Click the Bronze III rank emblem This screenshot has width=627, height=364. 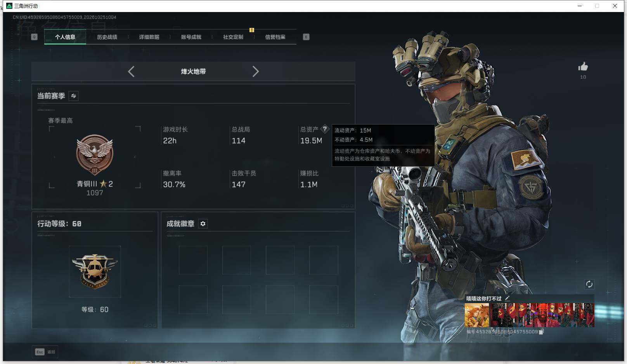coord(95,155)
